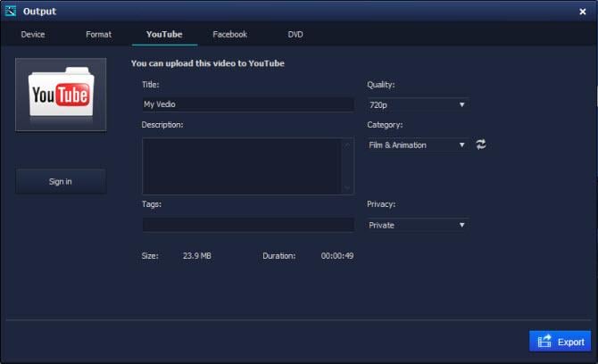Viewport: 598px width, 364px height.
Task: Select the YouTube tab
Action: pos(164,34)
